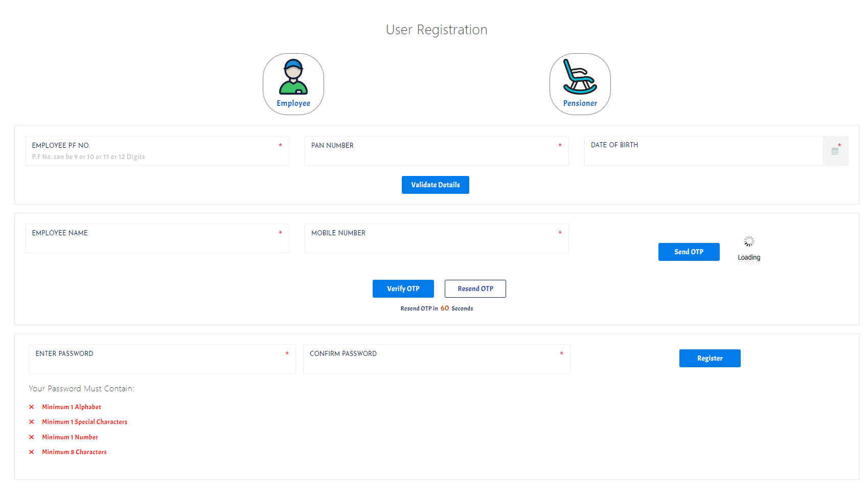Screen dimensions: 868x490
Task: Click the PAN Number input field
Action: click(437, 151)
